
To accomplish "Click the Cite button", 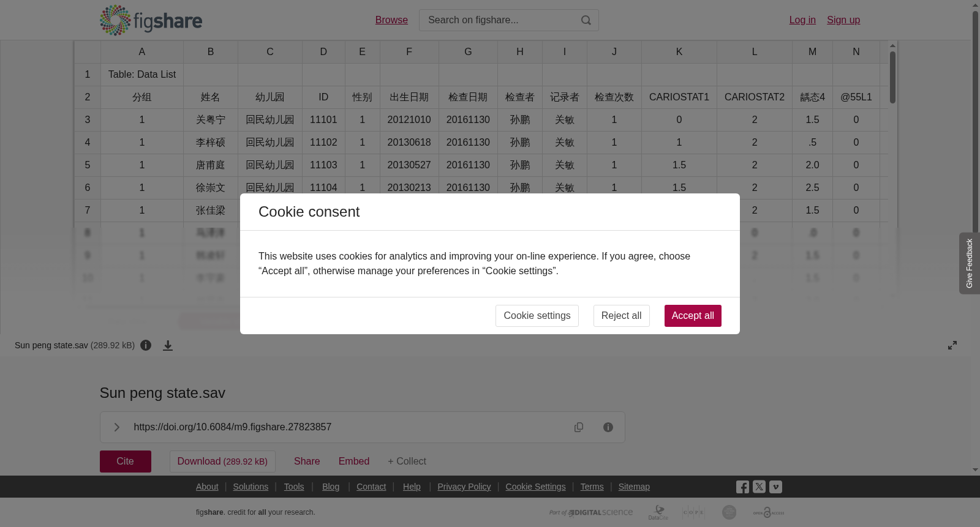I will 126,462.
